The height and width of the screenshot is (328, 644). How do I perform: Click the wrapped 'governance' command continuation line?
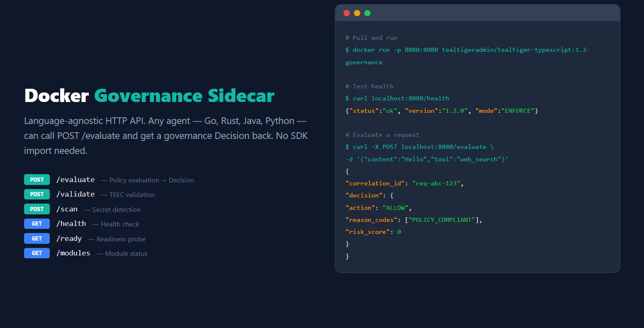(x=364, y=62)
